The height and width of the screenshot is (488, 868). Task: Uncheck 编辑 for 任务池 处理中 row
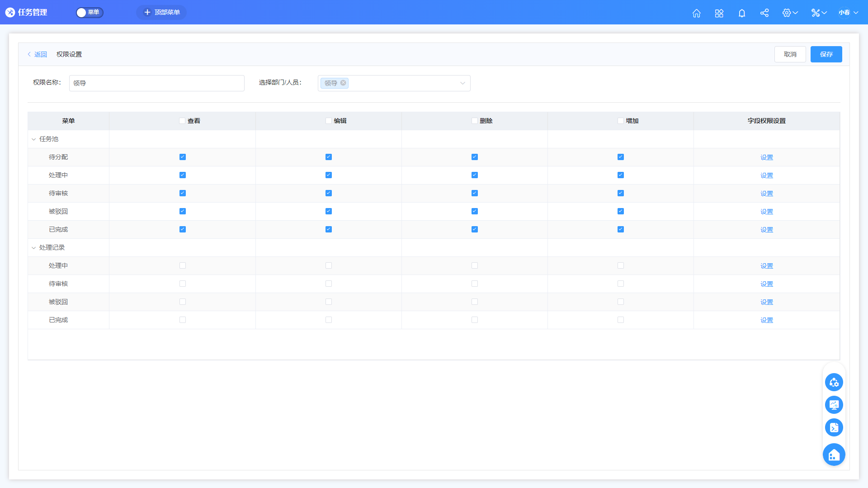(328, 175)
